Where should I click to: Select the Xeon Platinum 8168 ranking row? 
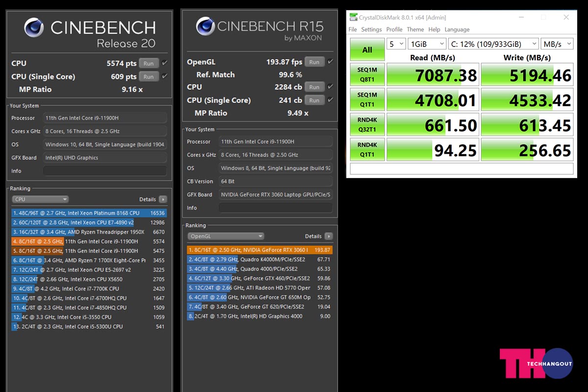(x=89, y=213)
